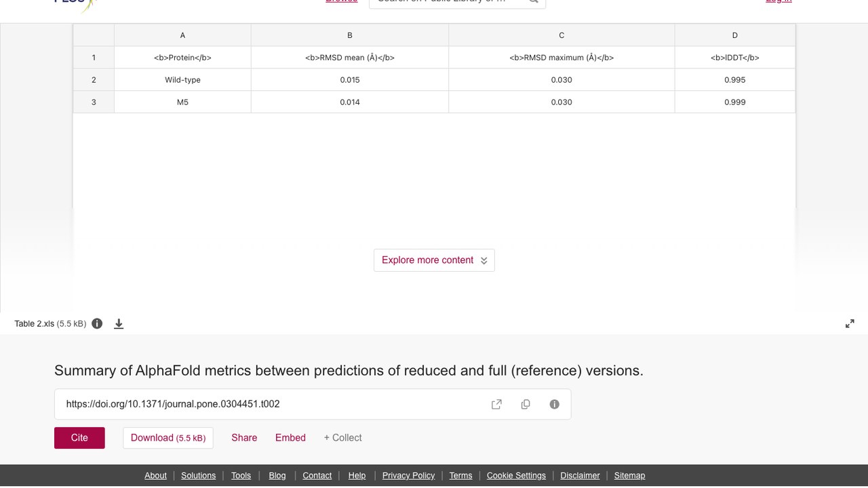Viewport: 868px width, 488px height.
Task: Click the info icon beside Table 2.xls
Action: pos(97,324)
